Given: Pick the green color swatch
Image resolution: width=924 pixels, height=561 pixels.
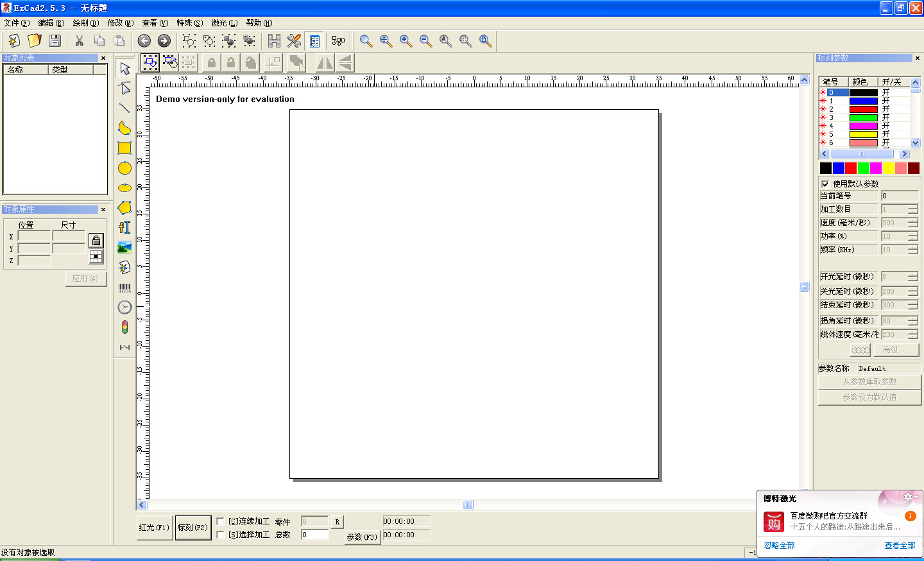Looking at the screenshot, I should [x=864, y=168].
